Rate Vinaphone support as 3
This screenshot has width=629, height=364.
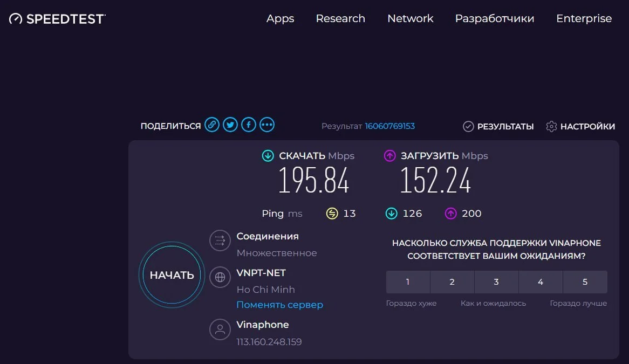[x=496, y=282]
